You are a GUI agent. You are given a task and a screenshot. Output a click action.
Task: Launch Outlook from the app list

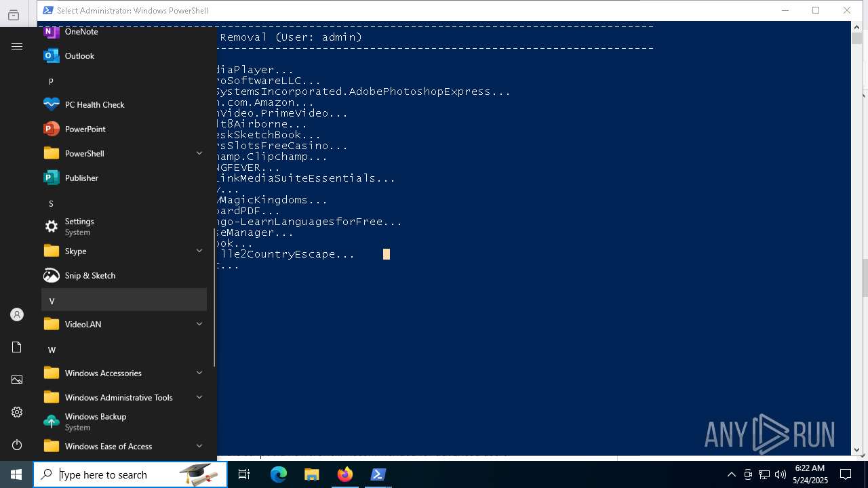124,56
